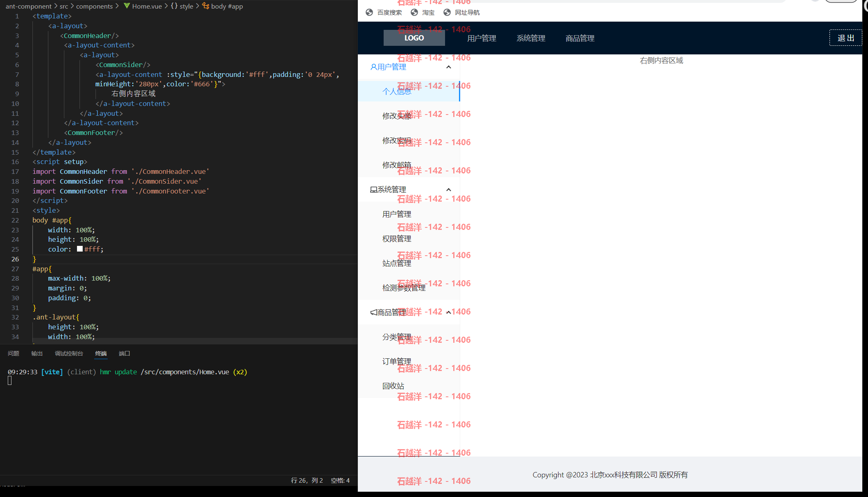868x497 pixels.
Task: Click the globe icon beside 网址导航 bookmark
Action: tap(447, 12)
